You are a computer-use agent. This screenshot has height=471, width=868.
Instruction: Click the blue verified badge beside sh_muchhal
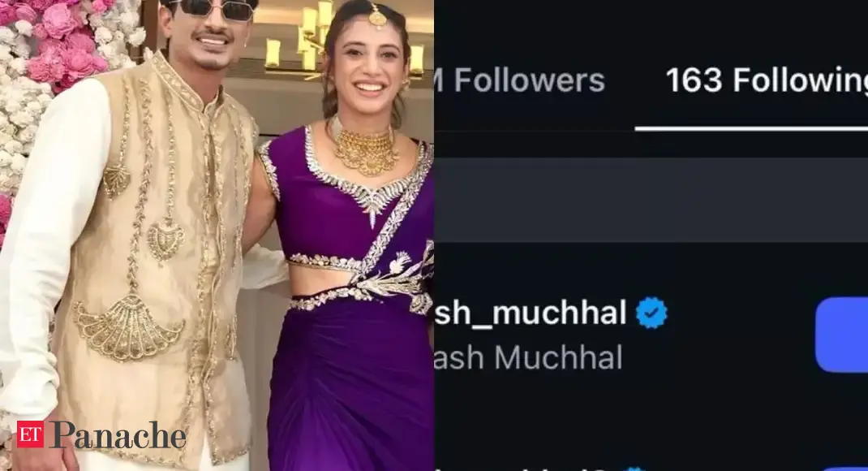[651, 313]
